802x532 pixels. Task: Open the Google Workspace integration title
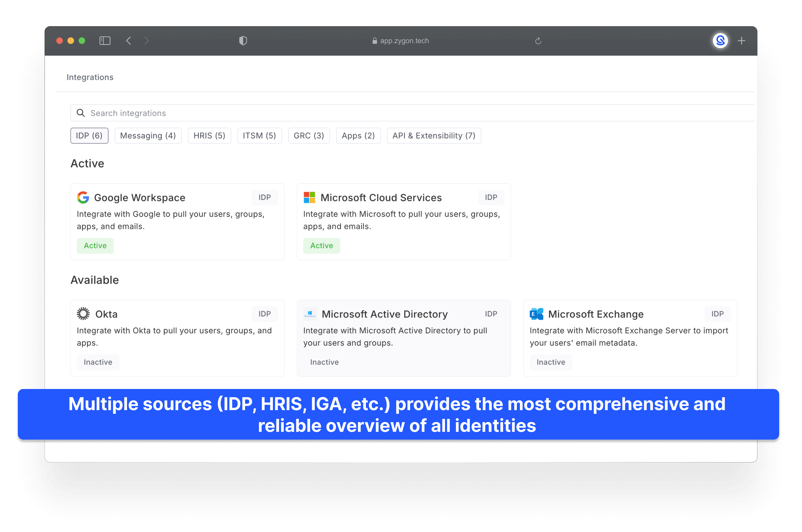tap(140, 198)
